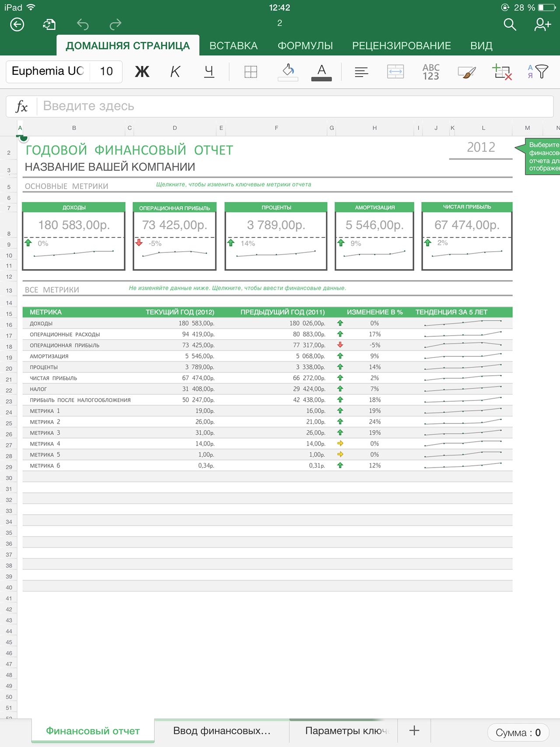Click the yellow arrow in МЕТРИКА 4 row

tap(340, 443)
